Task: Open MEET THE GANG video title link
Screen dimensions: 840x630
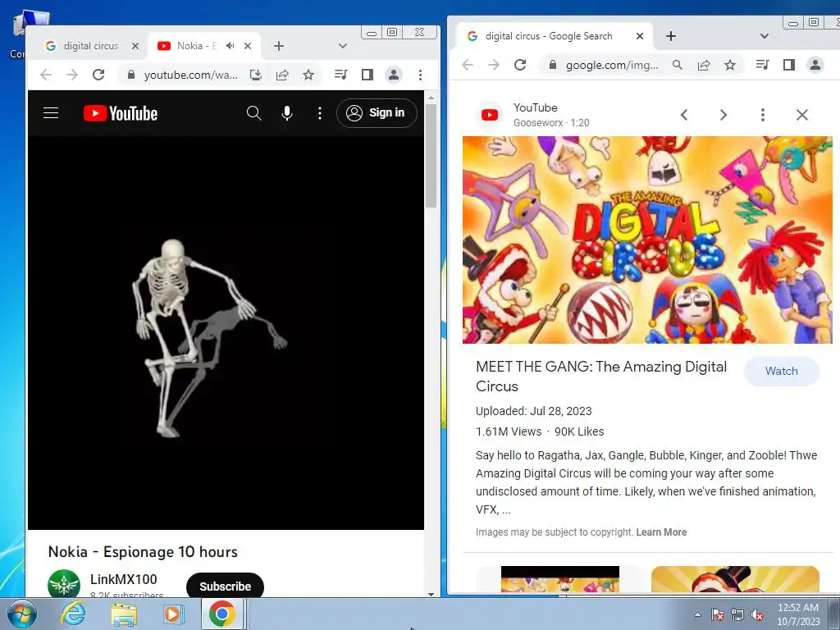Action: (601, 376)
